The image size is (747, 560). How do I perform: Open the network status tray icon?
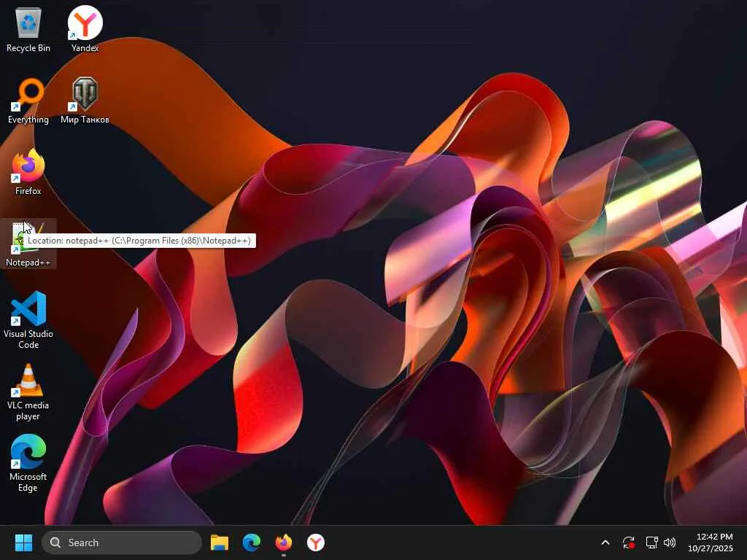tap(651, 542)
